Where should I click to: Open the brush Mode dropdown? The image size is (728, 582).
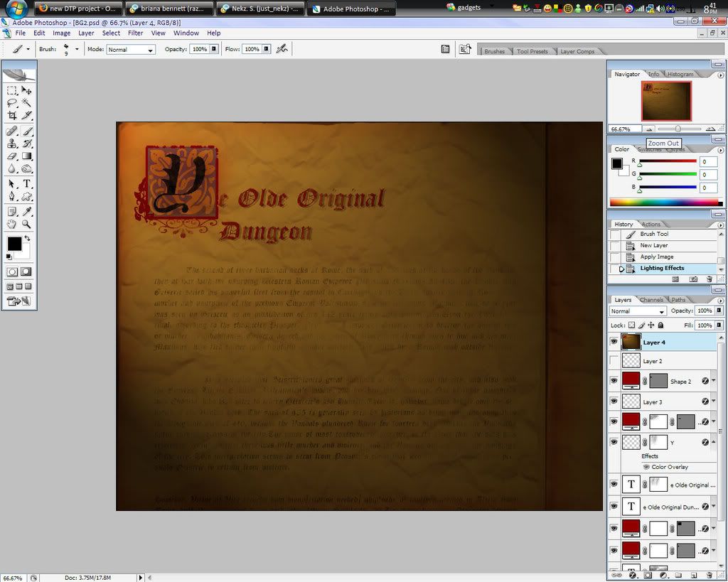pos(131,50)
